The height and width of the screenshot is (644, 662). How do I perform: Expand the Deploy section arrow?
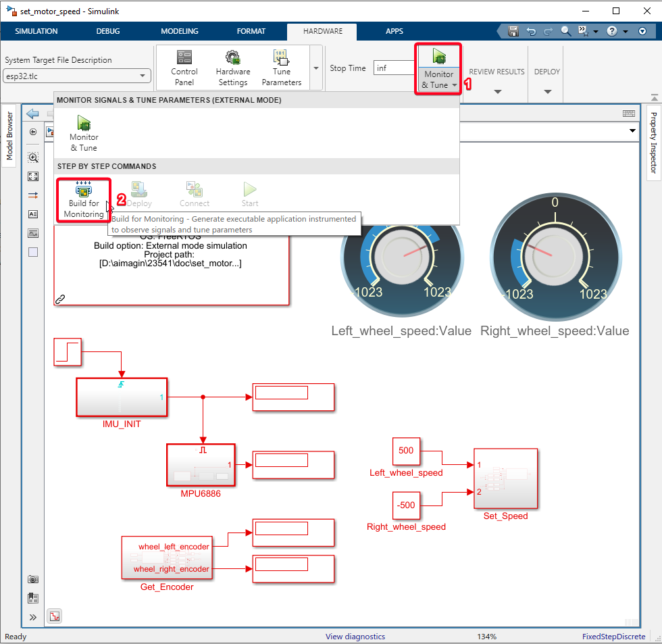(547, 92)
